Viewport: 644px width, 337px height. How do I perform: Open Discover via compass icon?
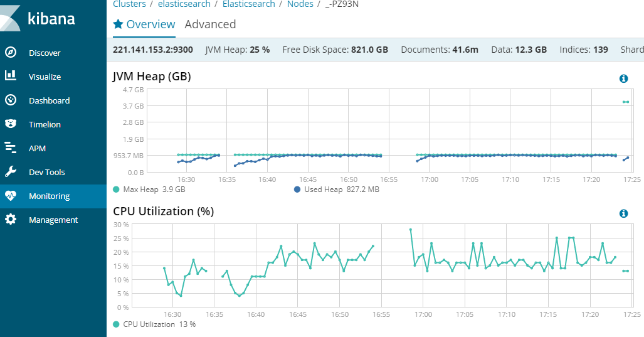click(11, 53)
